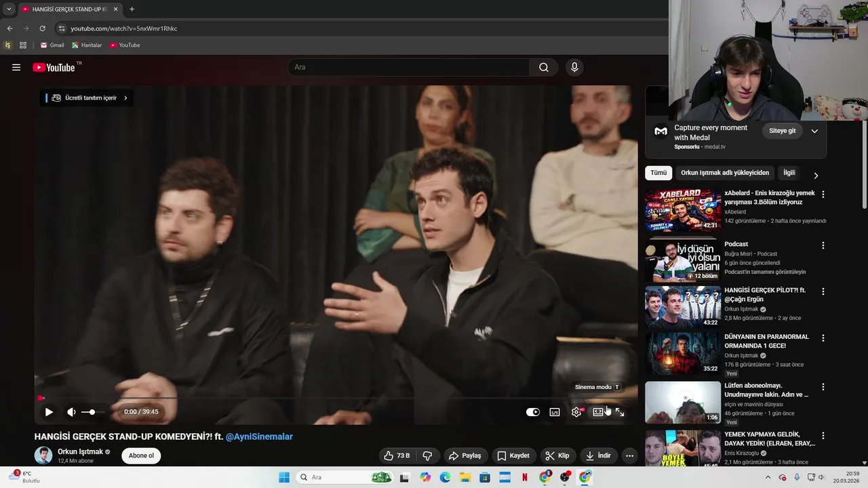Open more actions below video
Image resolution: width=868 pixels, height=488 pixels.
(629, 455)
